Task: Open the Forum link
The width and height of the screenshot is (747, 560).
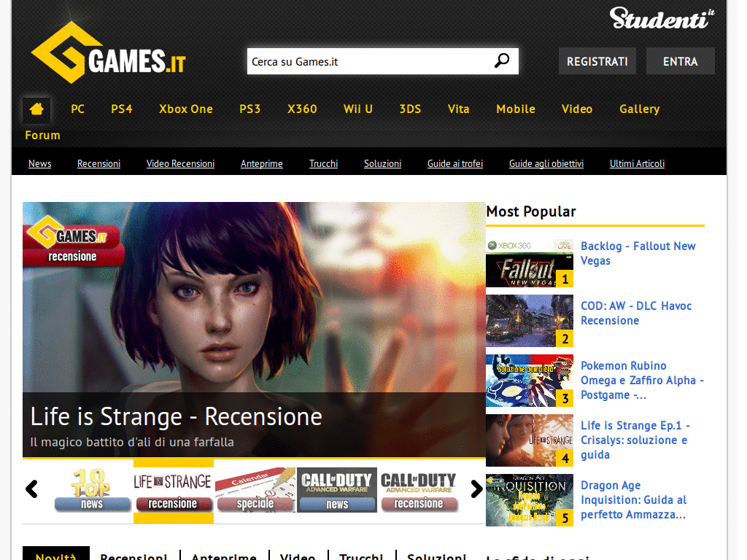Action: coord(43,135)
